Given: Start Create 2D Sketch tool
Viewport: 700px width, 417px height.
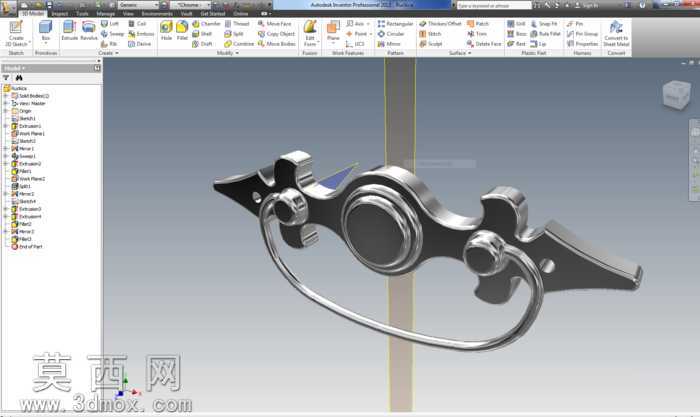Looking at the screenshot, I should click(16, 34).
